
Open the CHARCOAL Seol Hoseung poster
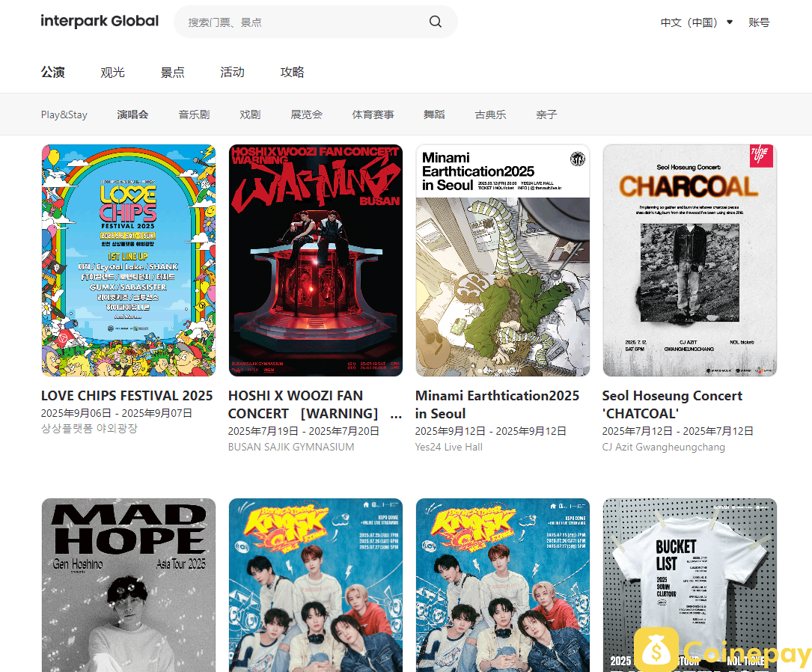click(689, 260)
